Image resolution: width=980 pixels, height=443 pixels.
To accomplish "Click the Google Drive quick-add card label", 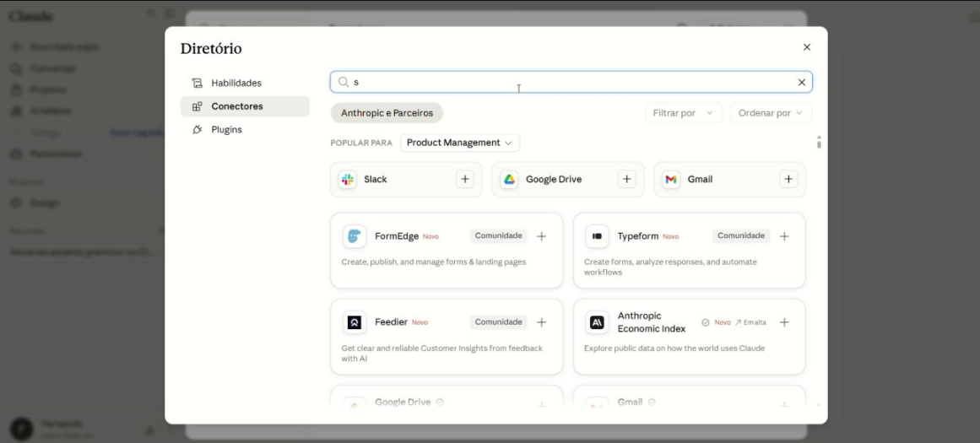I will coord(554,180).
